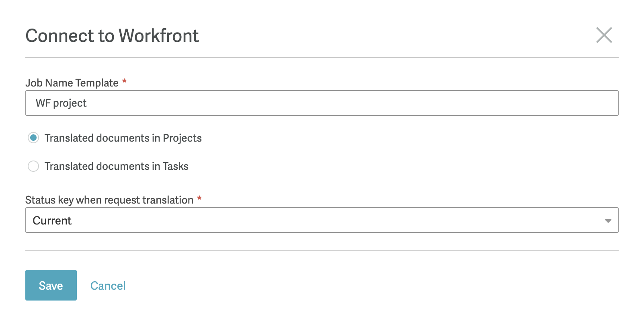Click blank middle area of Status key combo box
The image size is (644, 313).
338,220
